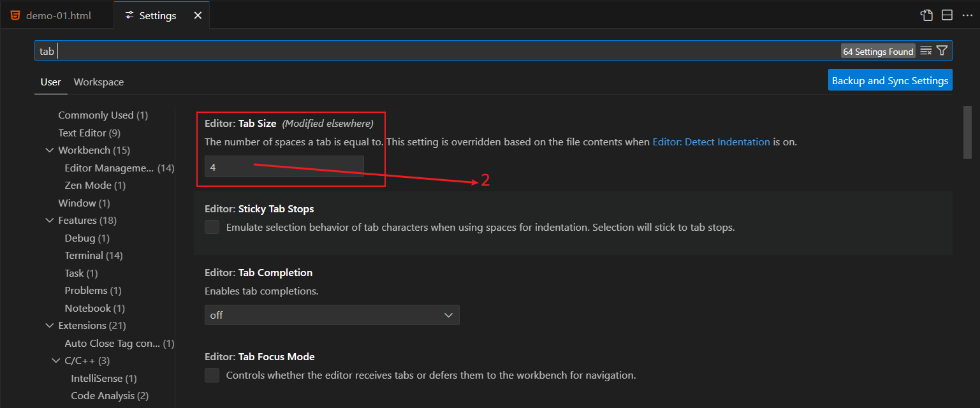Click the HTML5 file icon on demo-01.html tab
Image resolution: width=980 pixels, height=408 pixels.
[x=15, y=15]
